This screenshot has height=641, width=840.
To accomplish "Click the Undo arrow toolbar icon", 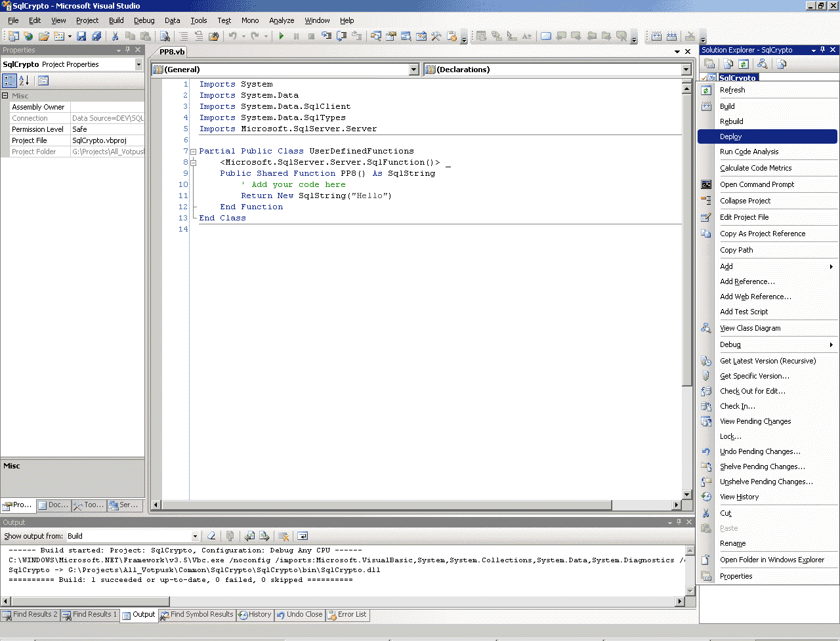I will pos(232,36).
